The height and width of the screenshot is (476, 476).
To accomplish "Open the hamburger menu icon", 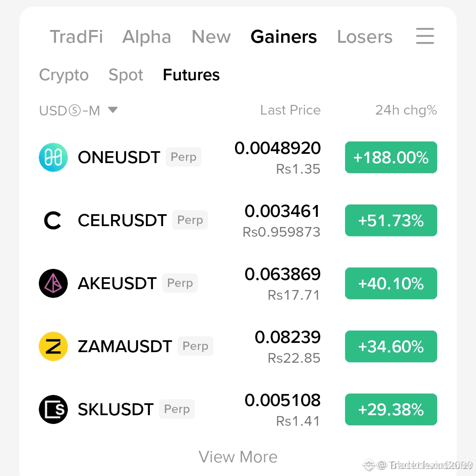I will (x=425, y=36).
